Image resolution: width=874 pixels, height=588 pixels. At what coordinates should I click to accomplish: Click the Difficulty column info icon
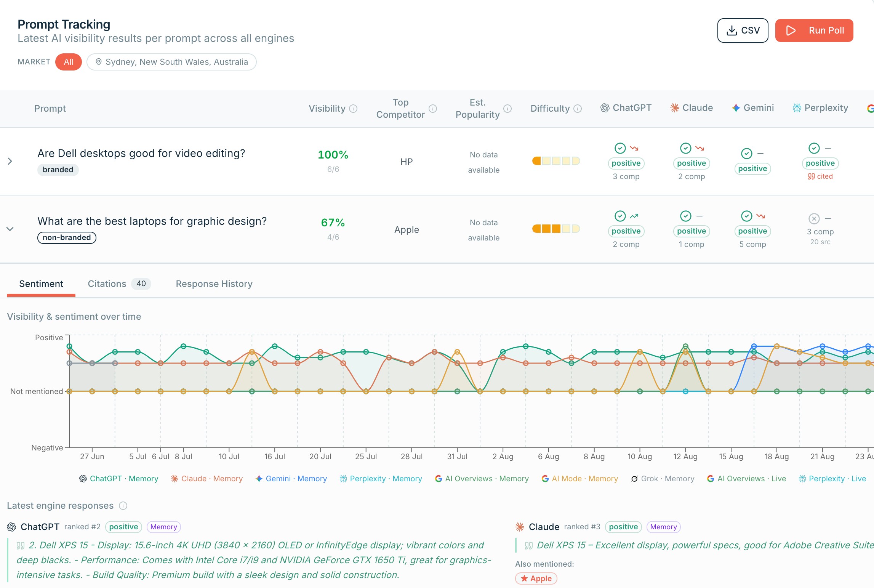point(578,109)
